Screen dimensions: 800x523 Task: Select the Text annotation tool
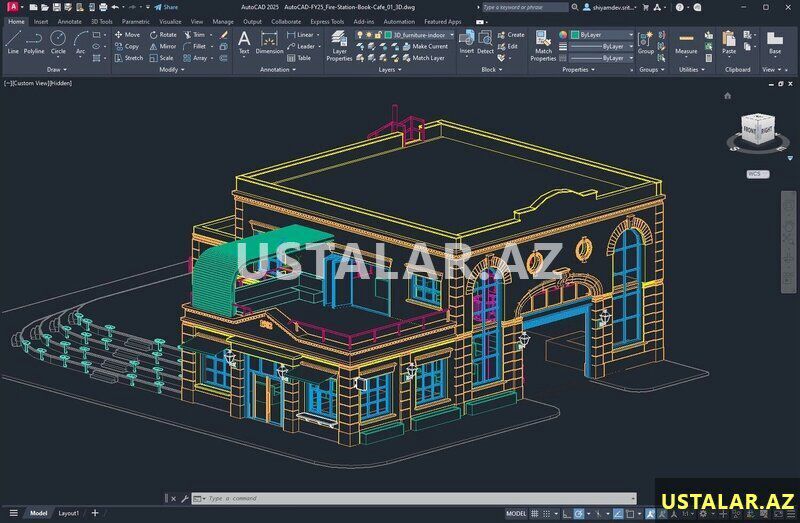[x=244, y=42]
